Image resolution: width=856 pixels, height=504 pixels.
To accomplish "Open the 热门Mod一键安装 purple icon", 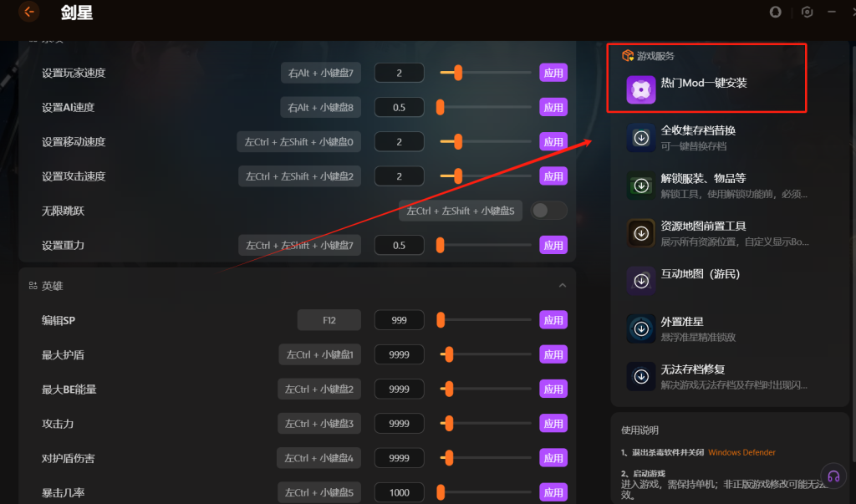I will pos(641,90).
